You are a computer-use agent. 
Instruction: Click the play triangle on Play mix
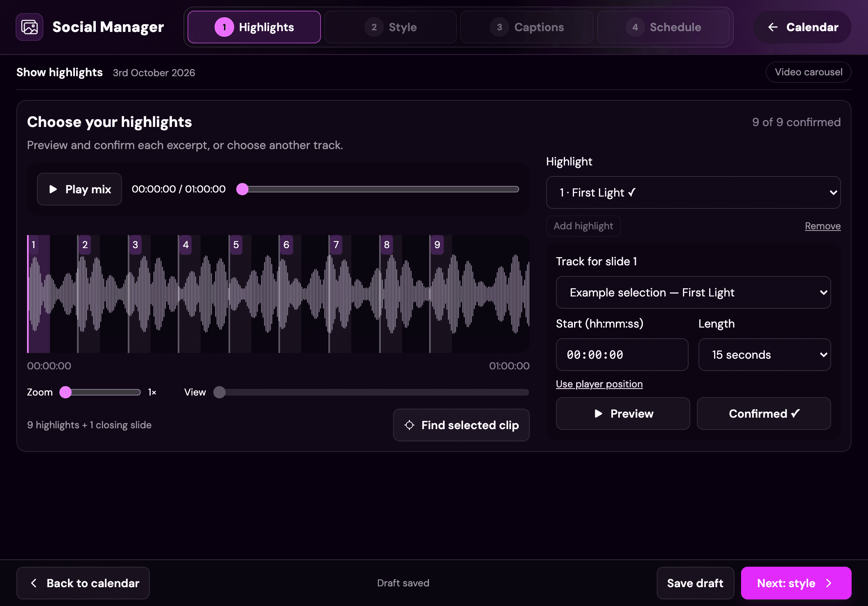[53, 189]
